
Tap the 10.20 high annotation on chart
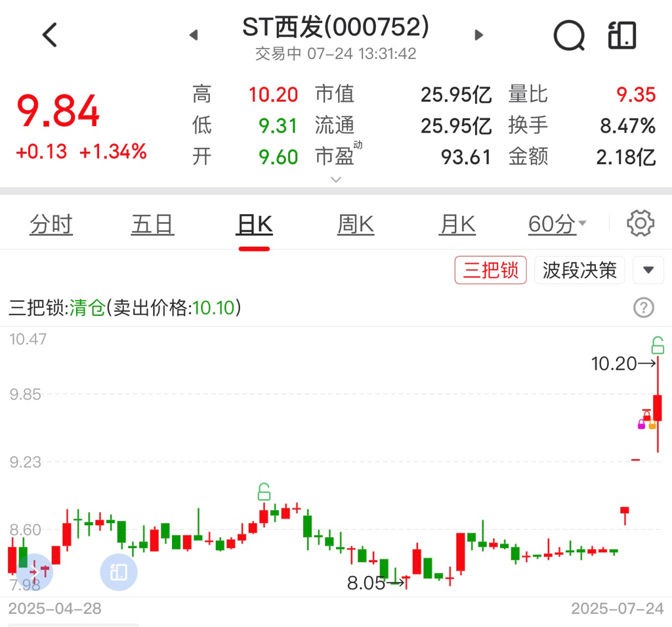(614, 364)
